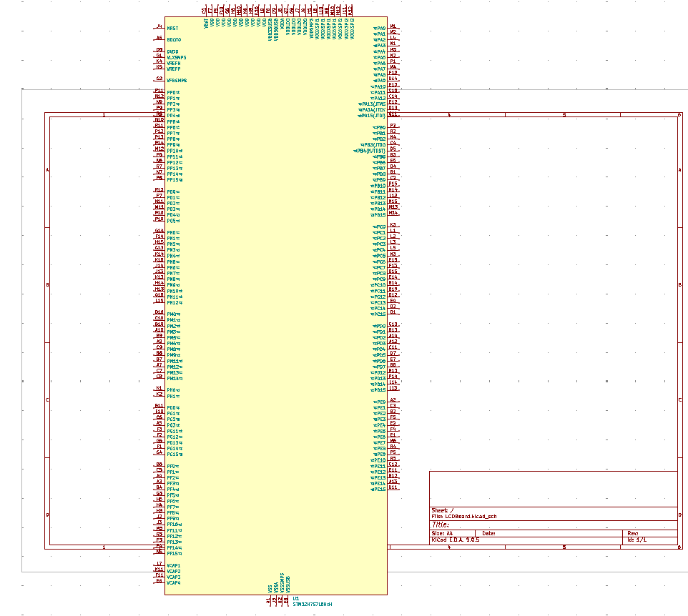Select the PH1 pin label

[x=172, y=397]
